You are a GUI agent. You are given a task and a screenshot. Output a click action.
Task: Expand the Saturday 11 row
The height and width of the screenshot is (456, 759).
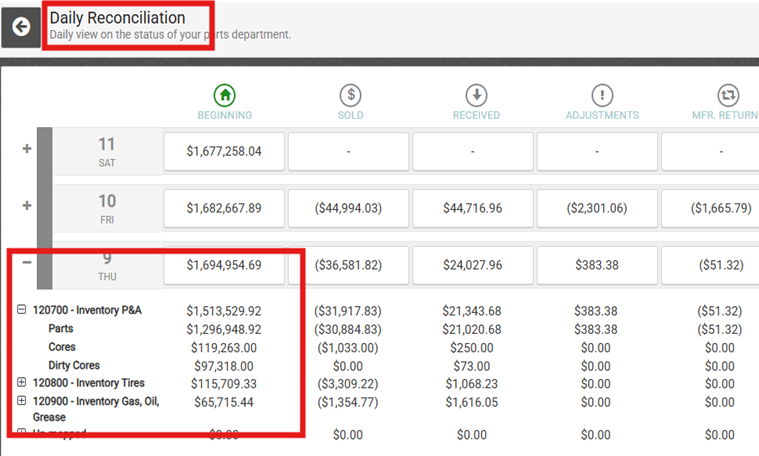(27, 149)
